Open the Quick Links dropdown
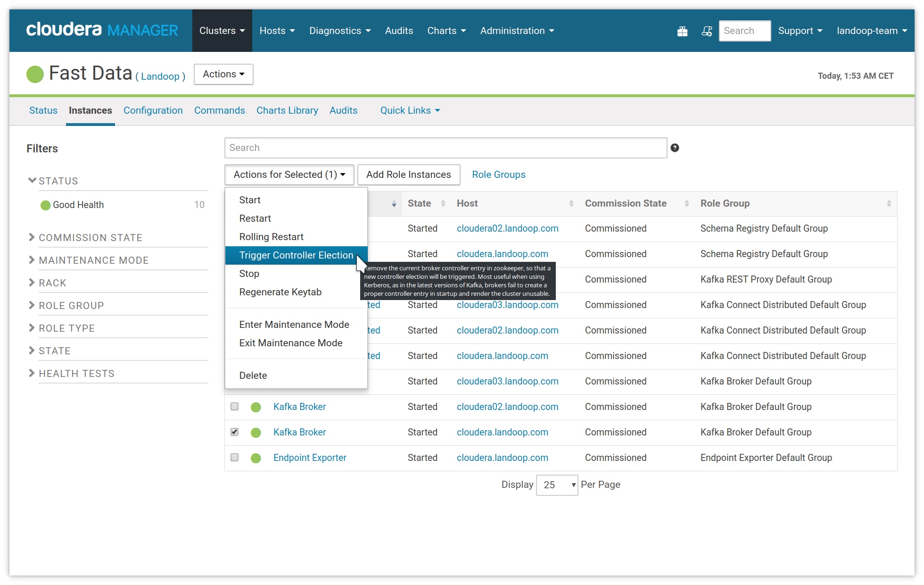 410,110
